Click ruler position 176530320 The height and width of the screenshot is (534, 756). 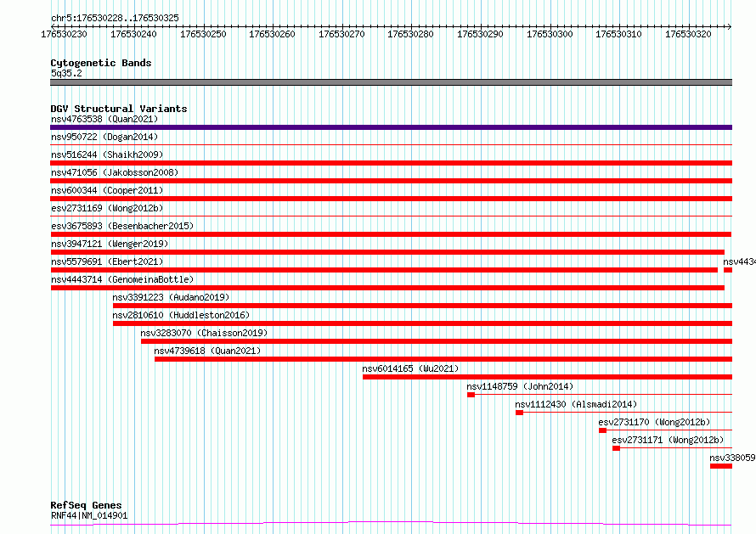point(688,34)
